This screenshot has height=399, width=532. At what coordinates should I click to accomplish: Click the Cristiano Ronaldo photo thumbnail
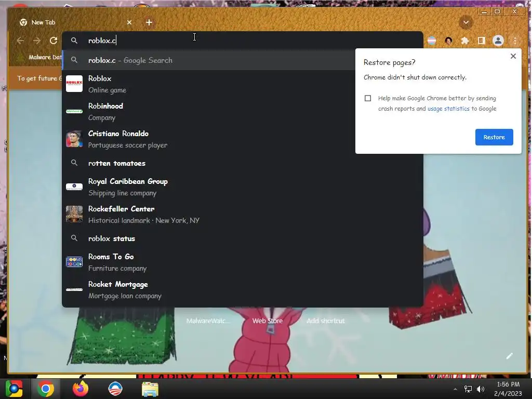pyautogui.click(x=74, y=139)
